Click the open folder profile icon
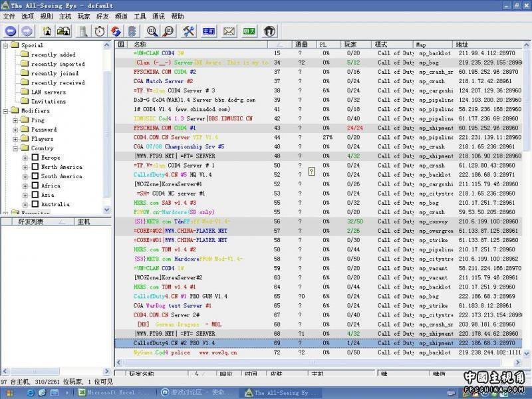 63,31
